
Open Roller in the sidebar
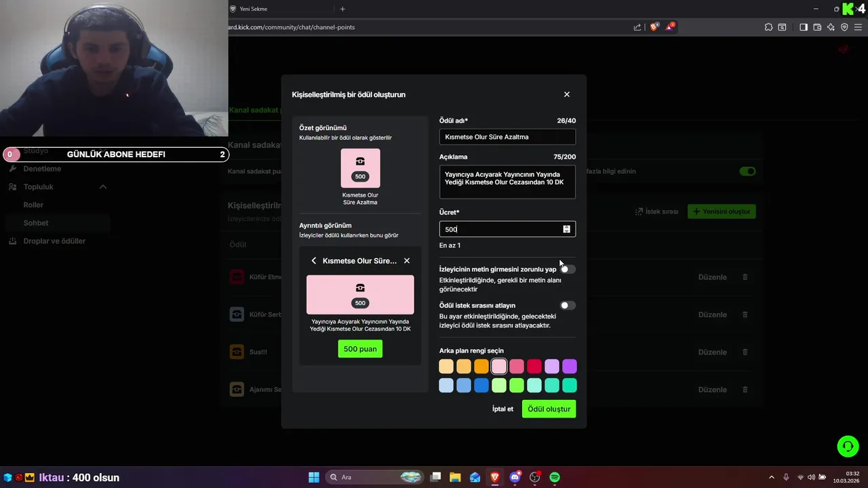point(33,205)
